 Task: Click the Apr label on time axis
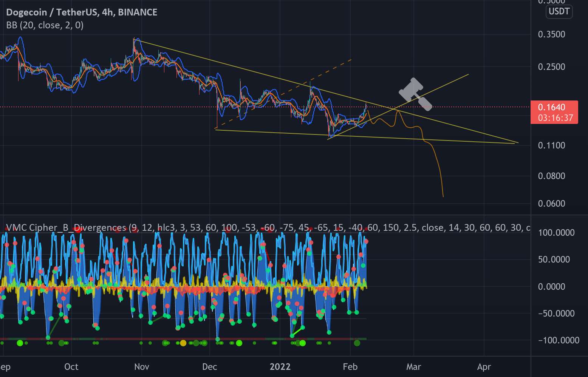click(484, 367)
